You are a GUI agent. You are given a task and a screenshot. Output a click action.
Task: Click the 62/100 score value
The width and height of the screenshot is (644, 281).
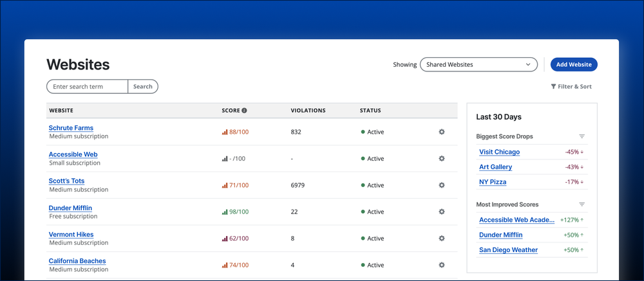pos(239,239)
